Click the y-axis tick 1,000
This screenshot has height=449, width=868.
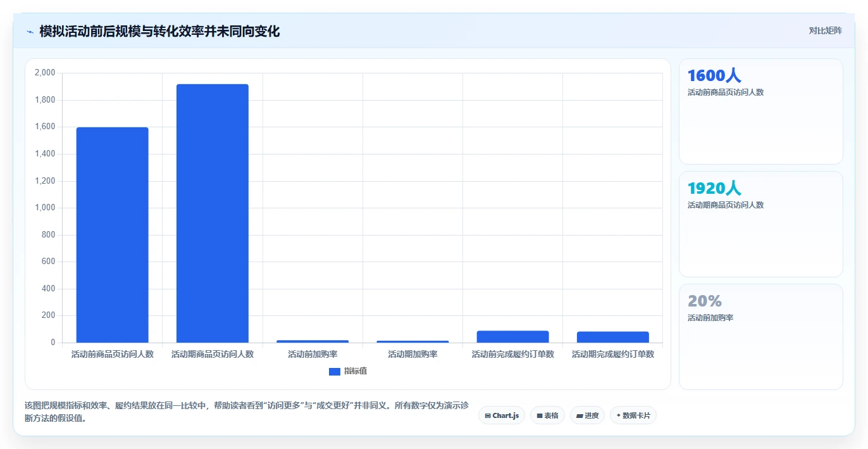point(45,208)
